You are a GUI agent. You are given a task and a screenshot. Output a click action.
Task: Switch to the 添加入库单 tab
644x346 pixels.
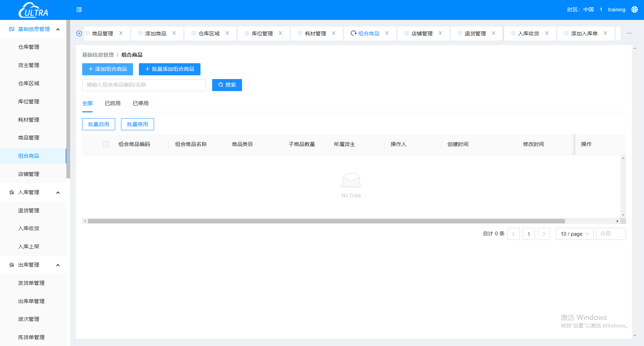pyautogui.click(x=584, y=33)
